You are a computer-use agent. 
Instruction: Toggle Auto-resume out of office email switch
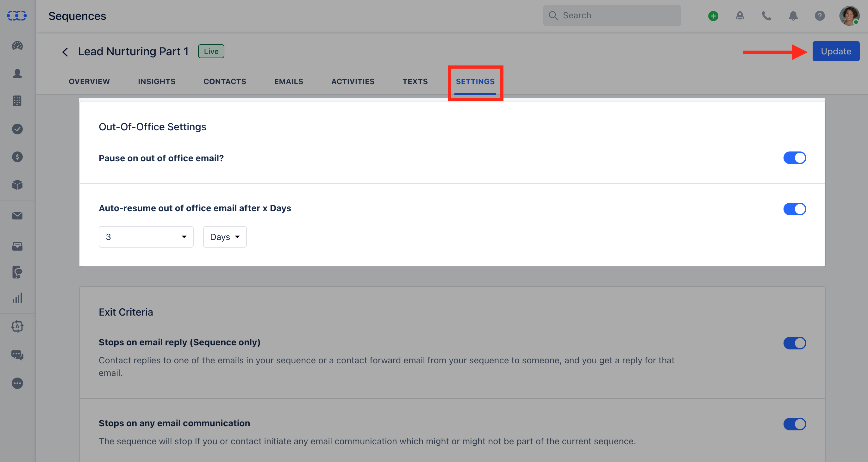[795, 209]
